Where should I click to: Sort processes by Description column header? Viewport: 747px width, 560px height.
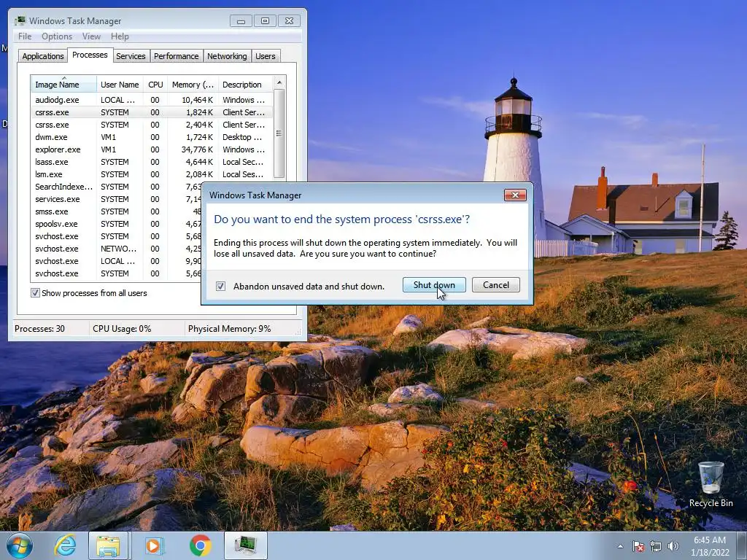[245, 85]
